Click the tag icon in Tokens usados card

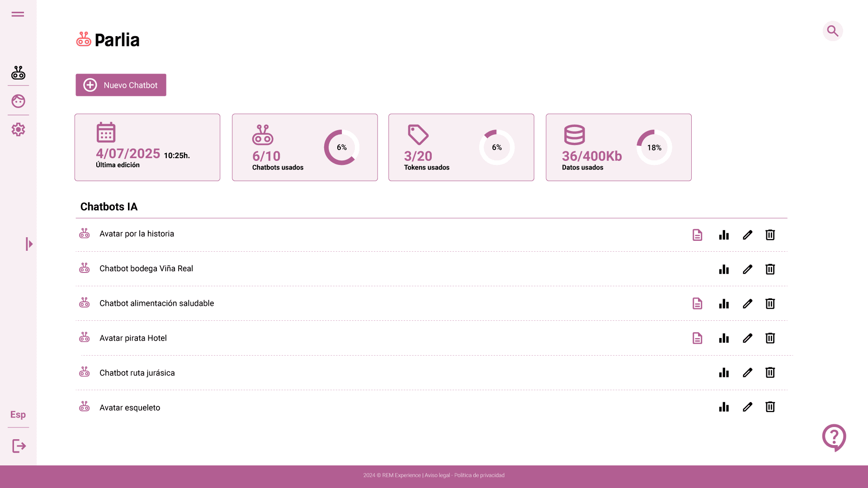pyautogui.click(x=418, y=134)
